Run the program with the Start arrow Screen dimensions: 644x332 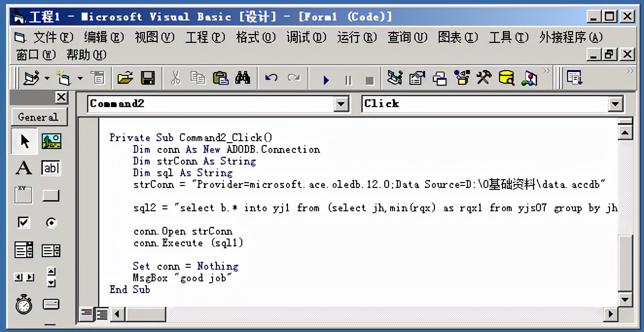coord(326,80)
